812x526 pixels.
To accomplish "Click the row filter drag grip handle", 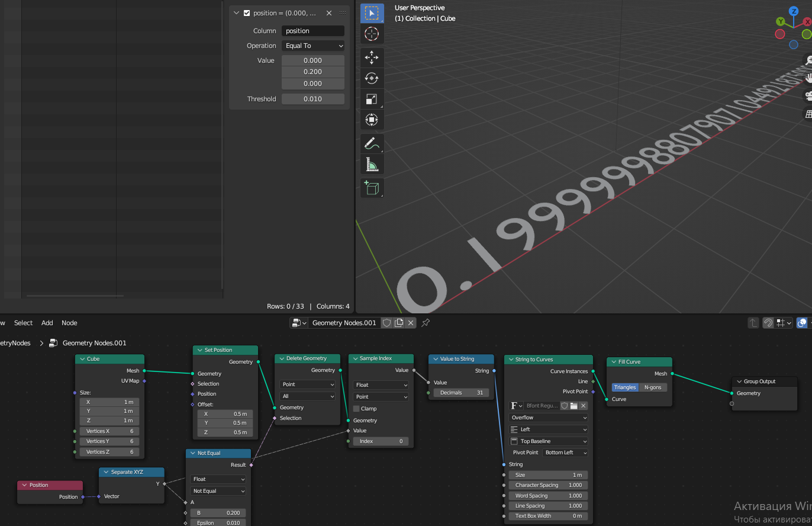I will pyautogui.click(x=343, y=13).
